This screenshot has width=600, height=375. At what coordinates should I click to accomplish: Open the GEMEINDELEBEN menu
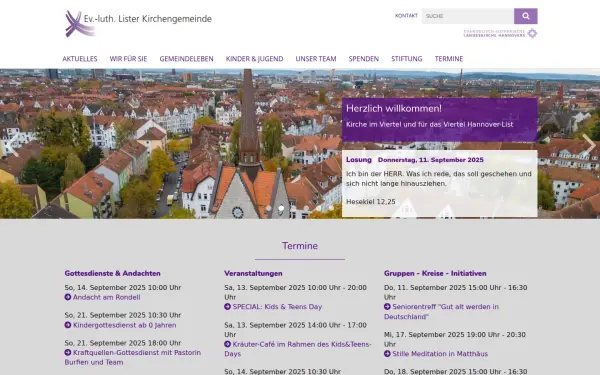186,59
